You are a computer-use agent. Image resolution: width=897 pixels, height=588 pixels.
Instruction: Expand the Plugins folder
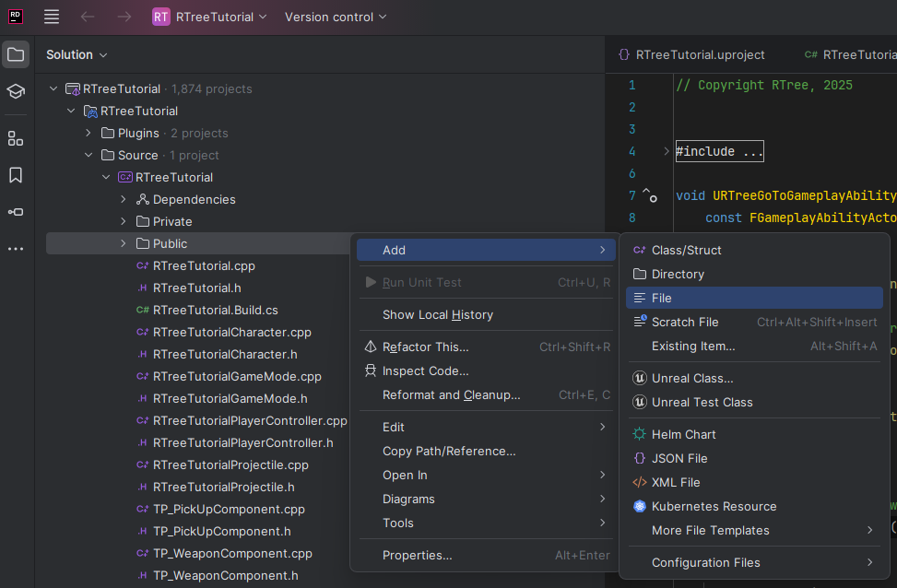(89, 133)
